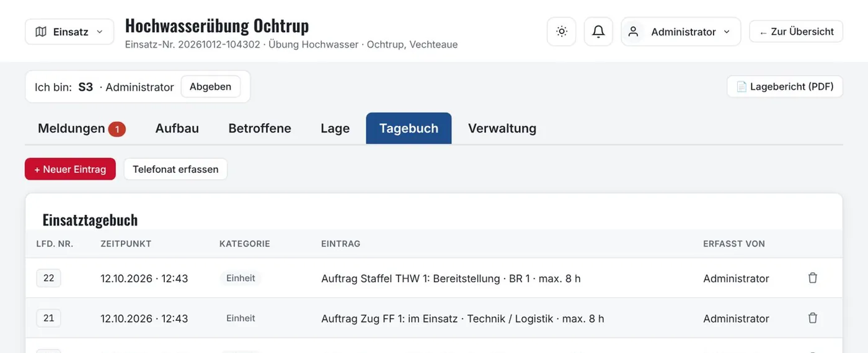Click entry text 'Auftrag Staffel THW 1: Bereitstellung'
Image resolution: width=868 pixels, height=353 pixels.
pyautogui.click(x=410, y=279)
